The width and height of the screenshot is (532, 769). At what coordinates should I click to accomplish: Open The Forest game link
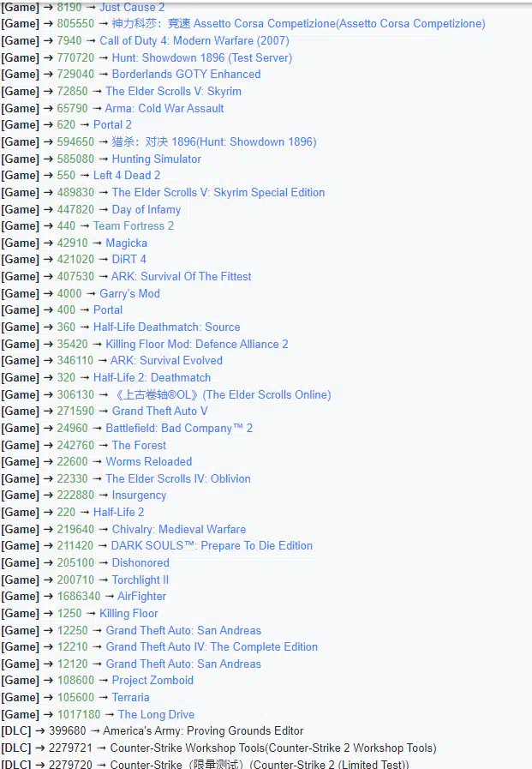pyautogui.click(x=139, y=445)
